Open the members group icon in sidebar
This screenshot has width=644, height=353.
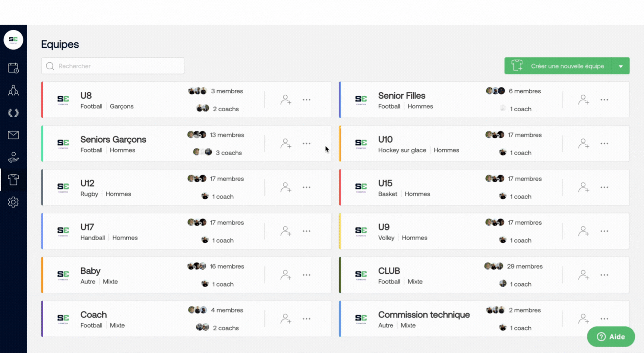13,90
